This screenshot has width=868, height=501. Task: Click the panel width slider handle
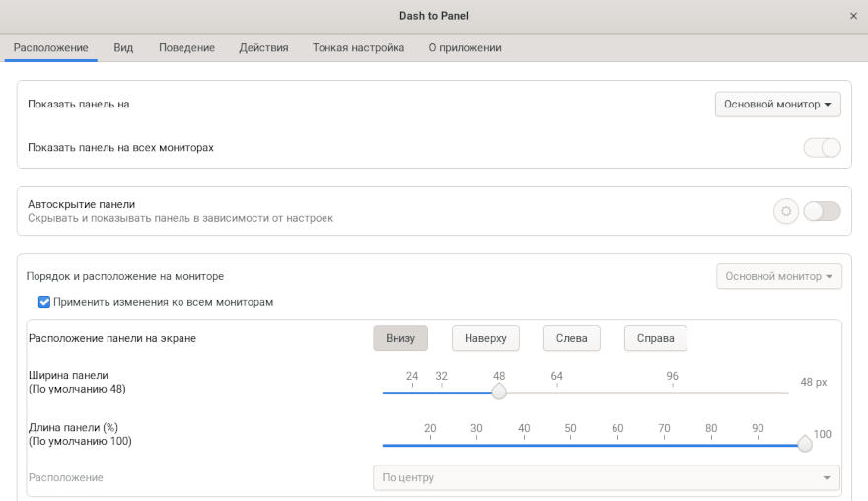tap(499, 392)
